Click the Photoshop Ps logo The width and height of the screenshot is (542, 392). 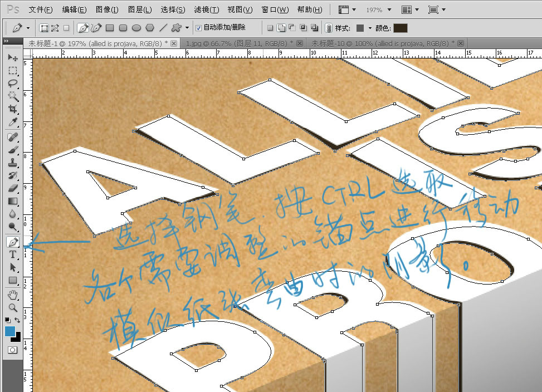point(13,9)
